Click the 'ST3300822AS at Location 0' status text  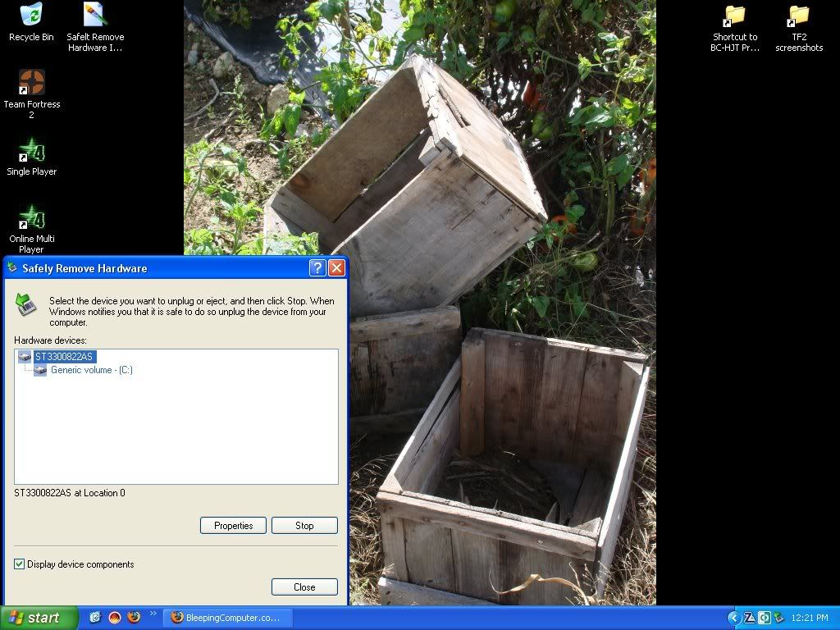pos(70,493)
